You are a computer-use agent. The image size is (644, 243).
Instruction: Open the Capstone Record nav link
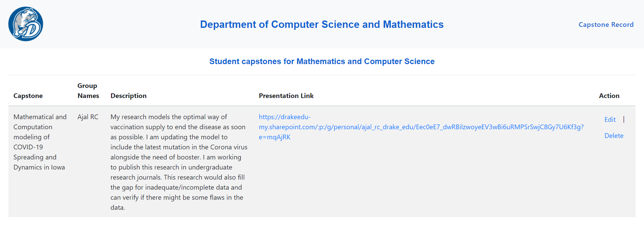606,25
